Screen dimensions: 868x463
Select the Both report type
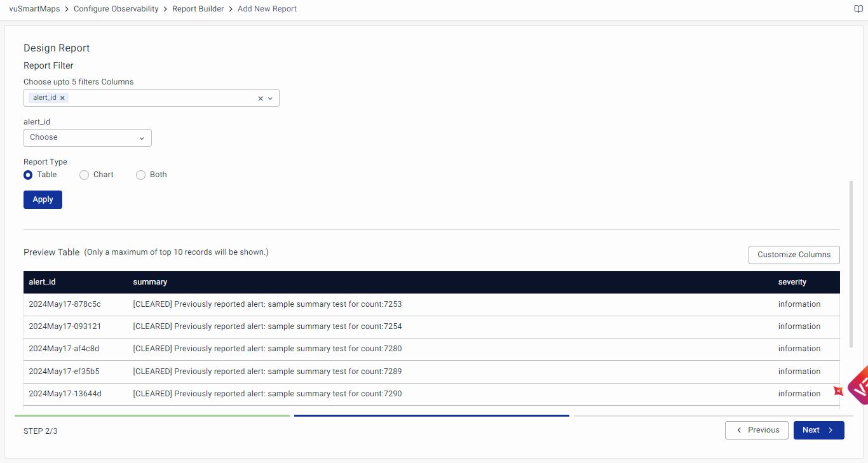click(141, 175)
